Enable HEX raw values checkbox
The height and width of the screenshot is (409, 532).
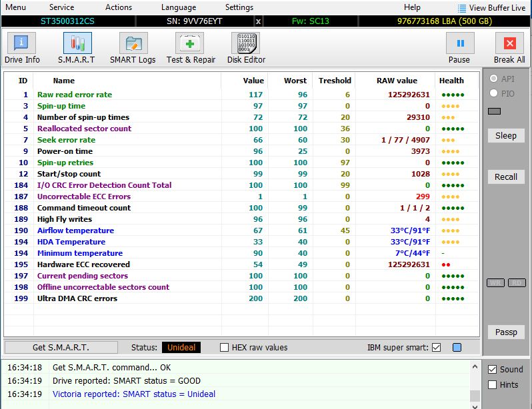[224, 347]
